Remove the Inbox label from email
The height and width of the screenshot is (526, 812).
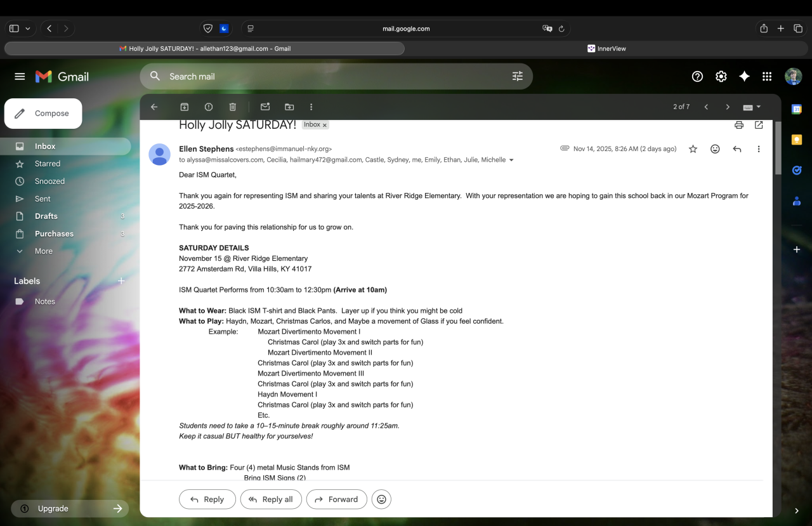pos(325,125)
